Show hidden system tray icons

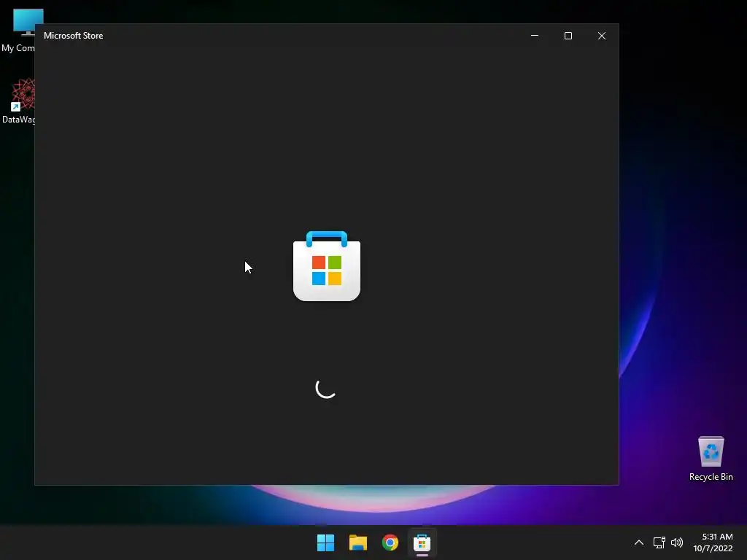tap(639, 542)
